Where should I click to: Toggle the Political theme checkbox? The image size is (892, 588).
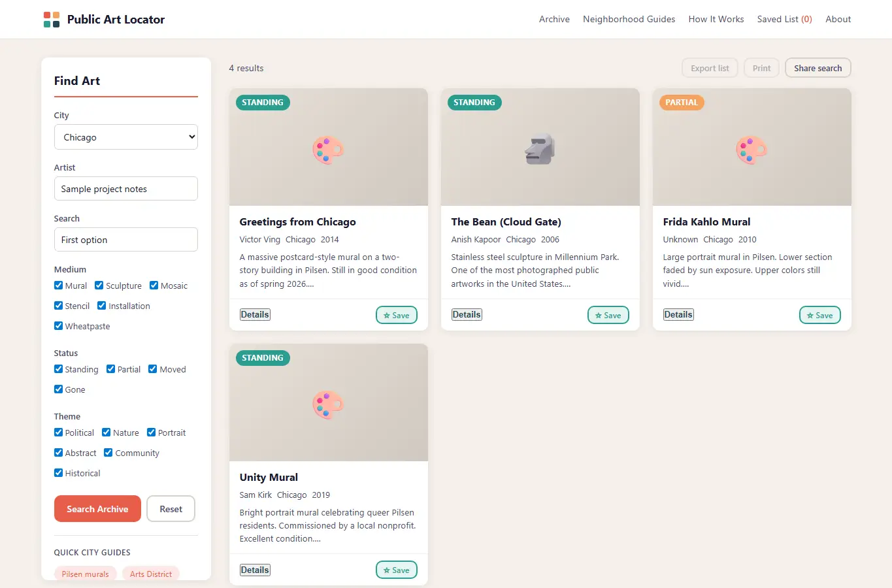(x=59, y=433)
